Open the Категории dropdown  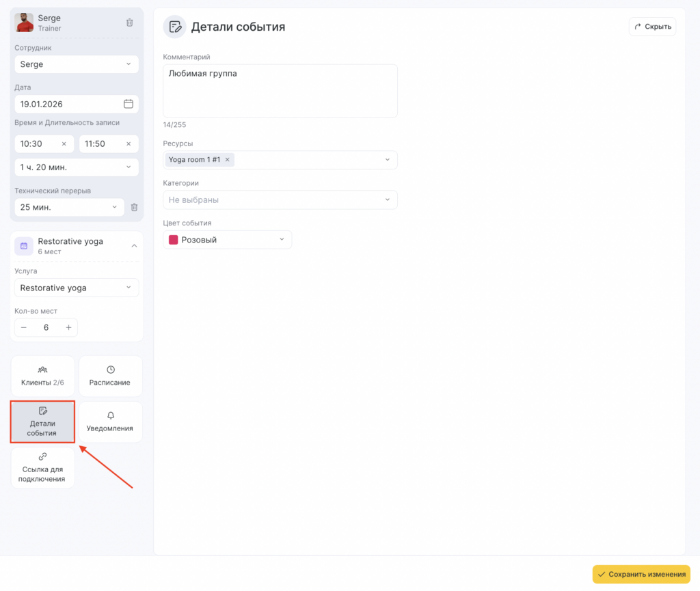[x=280, y=200]
